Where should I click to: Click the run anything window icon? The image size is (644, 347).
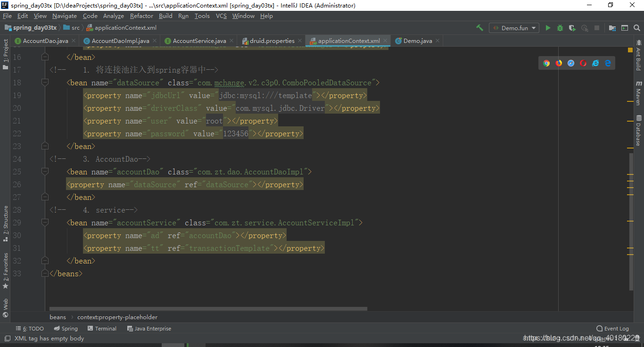(x=625, y=28)
